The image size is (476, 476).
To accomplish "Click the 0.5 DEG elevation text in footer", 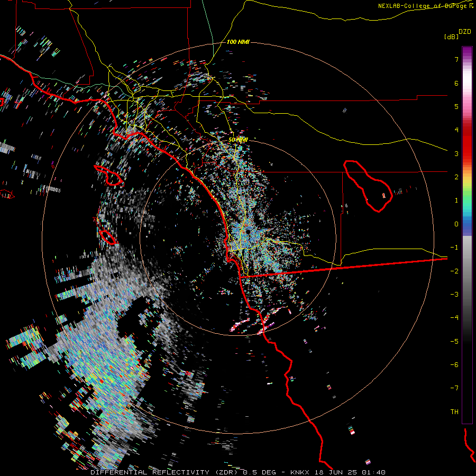I will pos(259,472).
